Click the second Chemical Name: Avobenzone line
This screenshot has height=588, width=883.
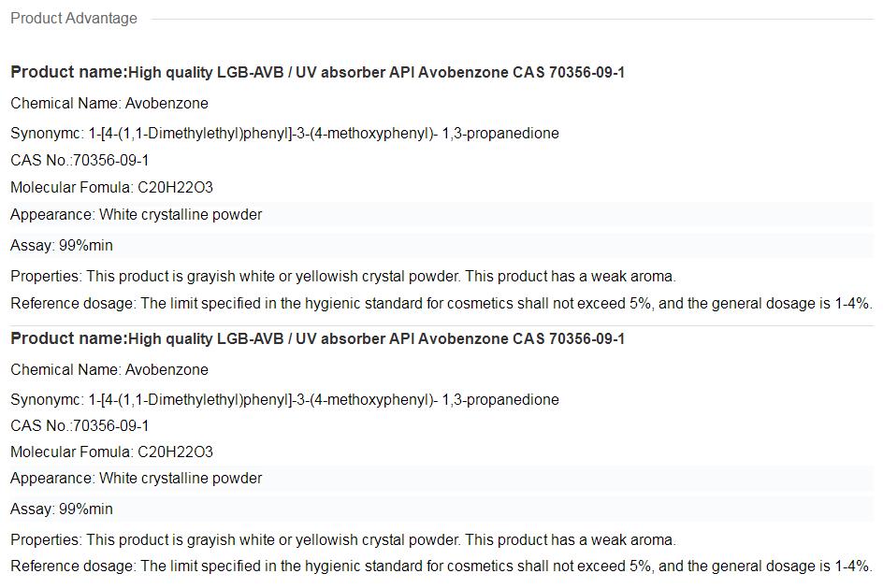click(109, 369)
